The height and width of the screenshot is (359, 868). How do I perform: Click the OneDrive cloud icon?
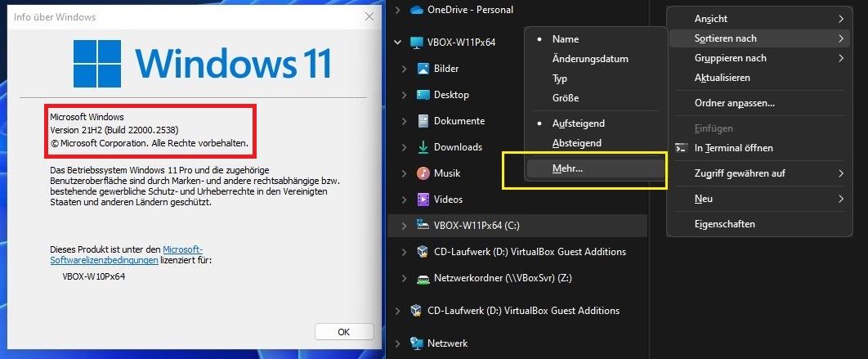[416, 10]
